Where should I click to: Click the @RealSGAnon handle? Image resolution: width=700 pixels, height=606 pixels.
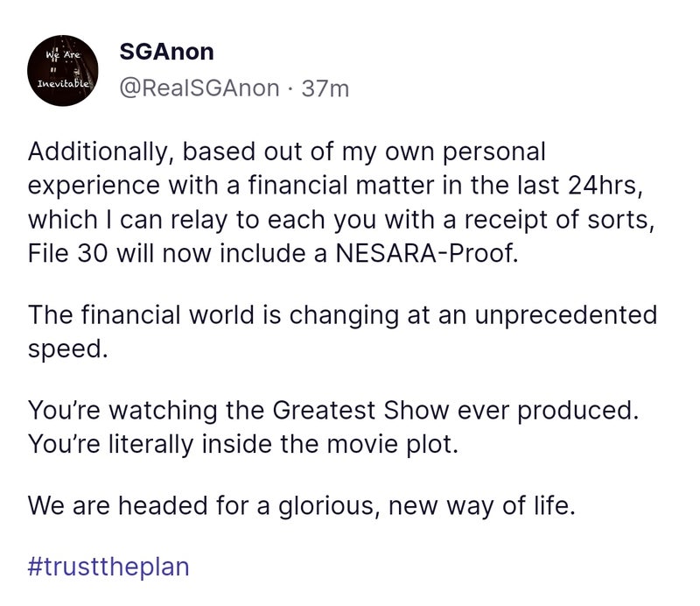click(x=199, y=88)
